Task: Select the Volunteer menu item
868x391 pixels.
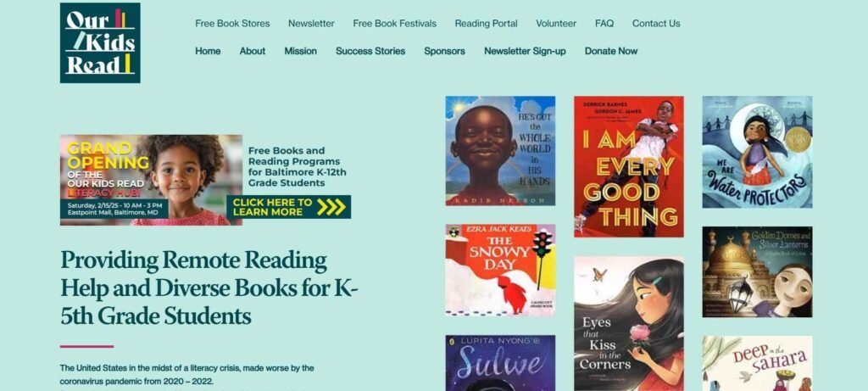Action: (556, 23)
